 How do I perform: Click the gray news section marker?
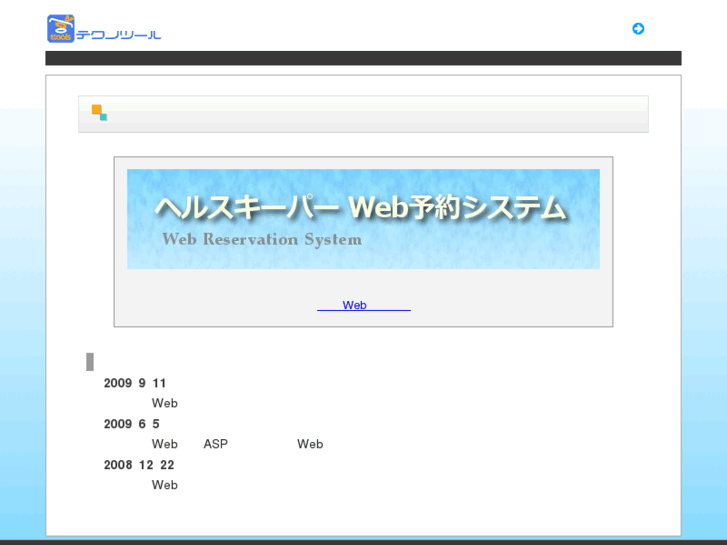click(90, 362)
